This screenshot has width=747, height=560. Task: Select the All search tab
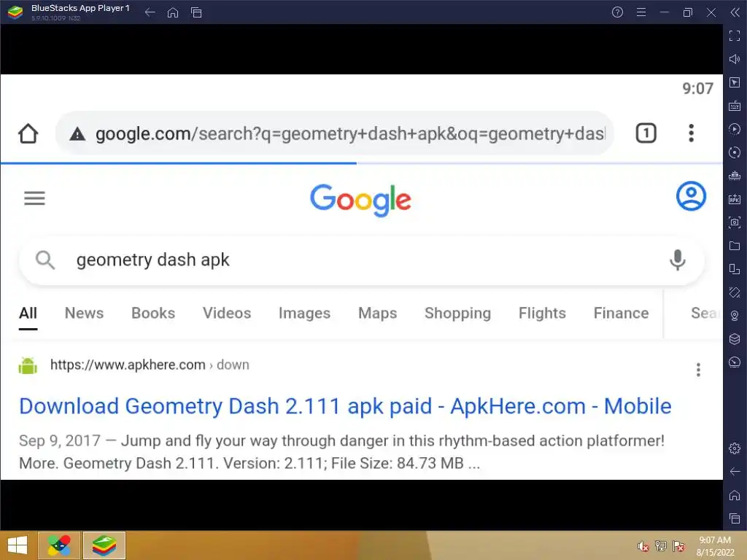click(28, 313)
